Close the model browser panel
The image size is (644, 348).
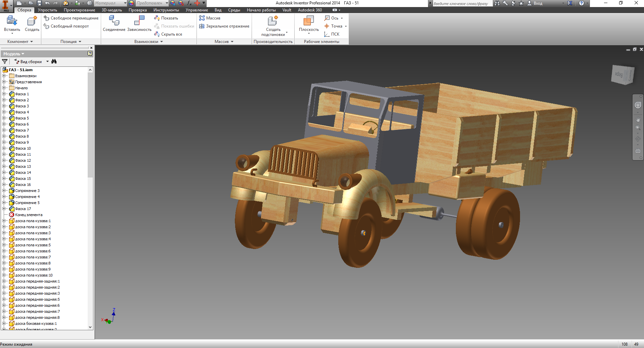[91, 48]
